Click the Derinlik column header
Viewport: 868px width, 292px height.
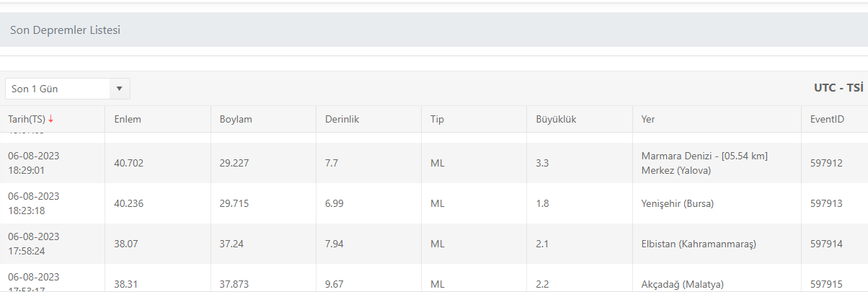(342, 119)
